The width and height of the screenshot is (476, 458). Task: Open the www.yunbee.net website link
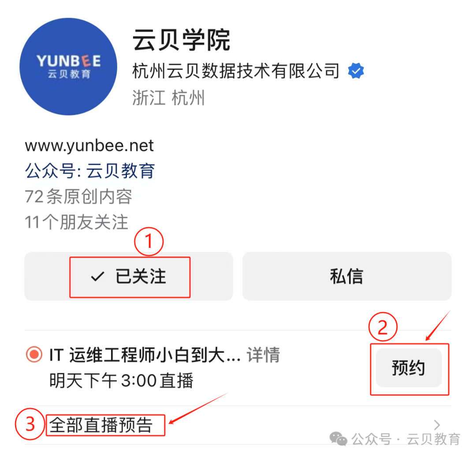pos(89,146)
